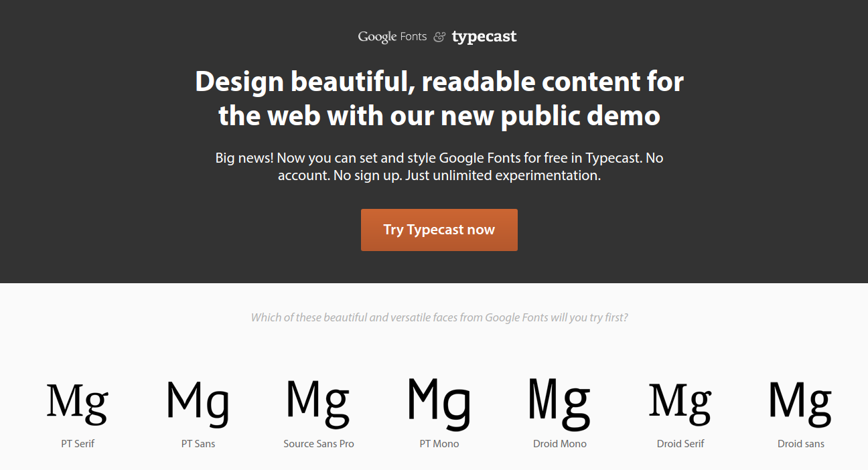
Task: Open the PT Mono label link
Action: (x=439, y=444)
